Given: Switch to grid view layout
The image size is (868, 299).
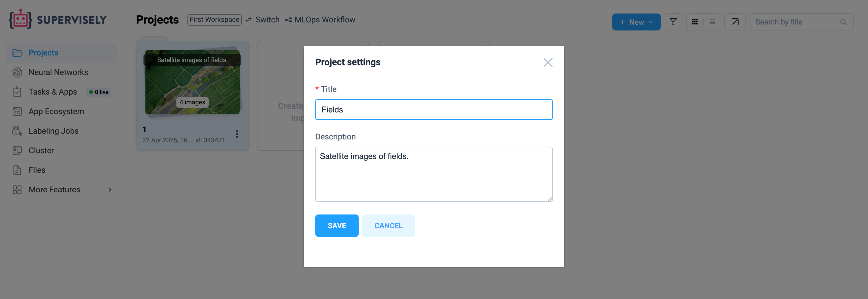Looking at the screenshot, I should (x=695, y=22).
